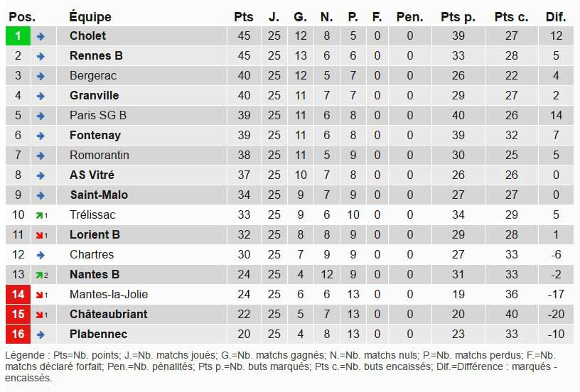
Task: Click the Pts column header
Action: tap(243, 17)
